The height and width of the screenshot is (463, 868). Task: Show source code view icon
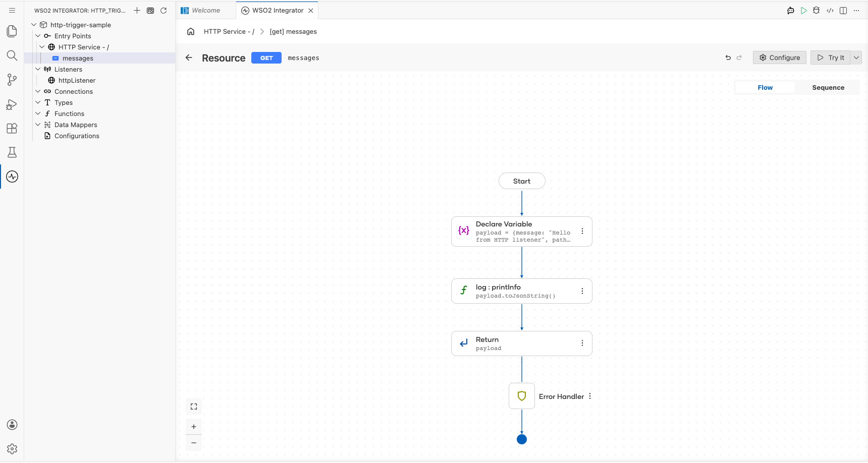click(830, 11)
